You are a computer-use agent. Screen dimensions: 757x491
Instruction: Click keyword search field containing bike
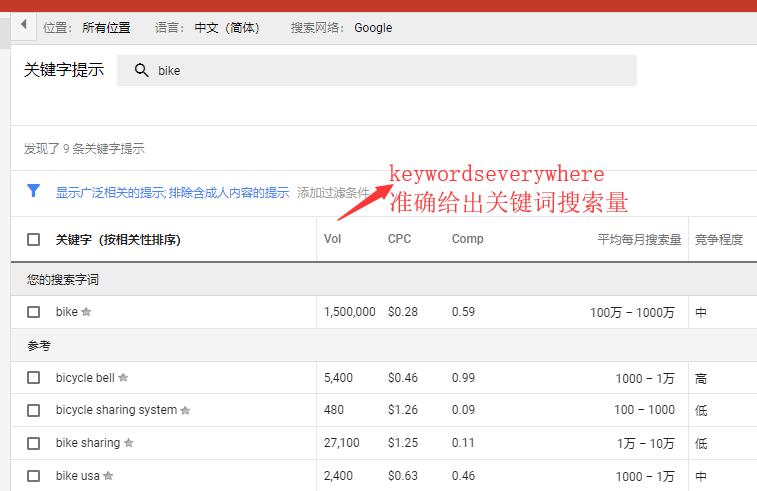click(377, 70)
